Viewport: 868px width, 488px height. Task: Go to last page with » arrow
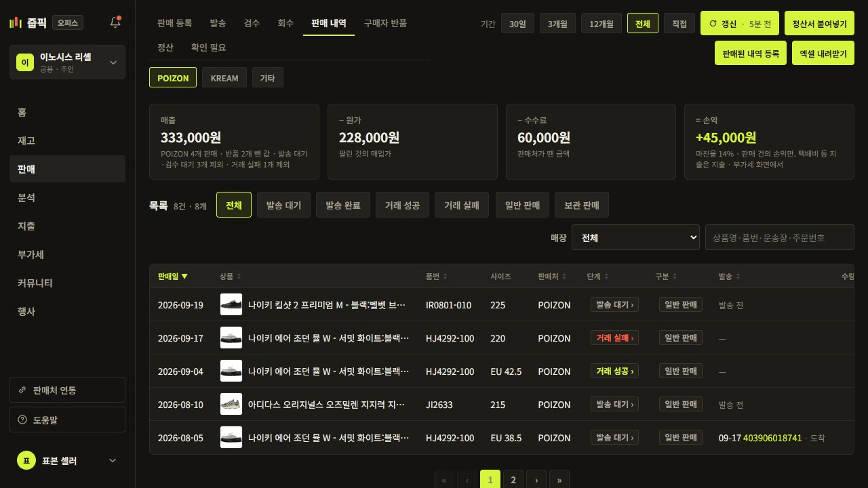pyautogui.click(x=559, y=480)
